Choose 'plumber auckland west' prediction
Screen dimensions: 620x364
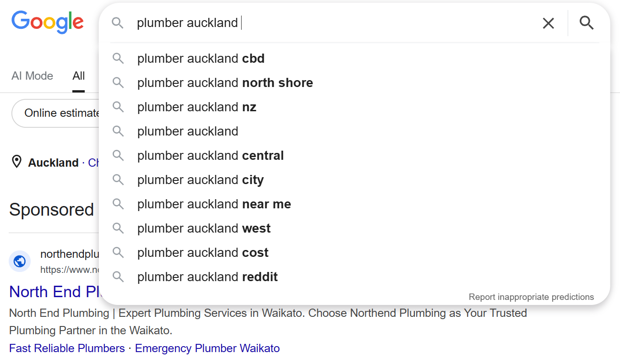click(x=354, y=228)
